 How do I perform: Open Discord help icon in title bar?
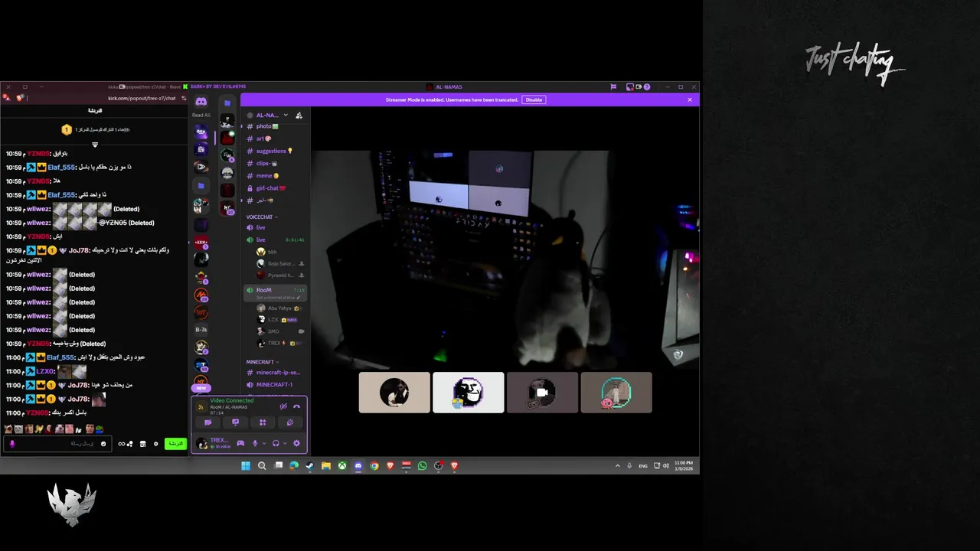pyautogui.click(x=647, y=86)
